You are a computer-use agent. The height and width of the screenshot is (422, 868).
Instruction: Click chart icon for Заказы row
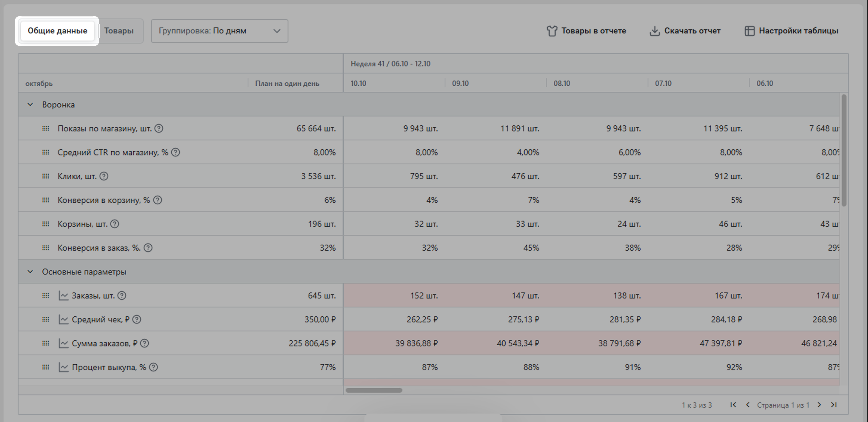click(x=63, y=296)
